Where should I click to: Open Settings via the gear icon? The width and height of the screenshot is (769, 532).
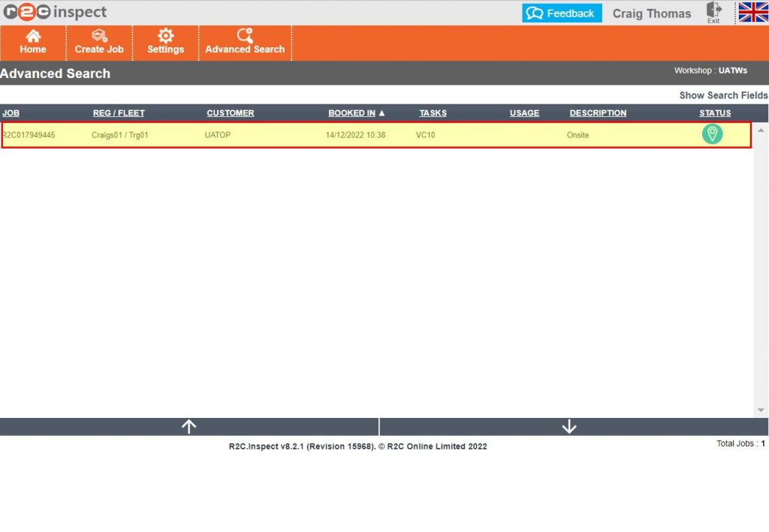[x=165, y=36]
